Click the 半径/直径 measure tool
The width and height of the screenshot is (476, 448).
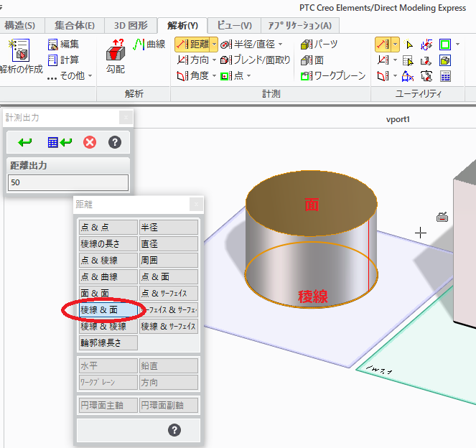[x=248, y=45]
